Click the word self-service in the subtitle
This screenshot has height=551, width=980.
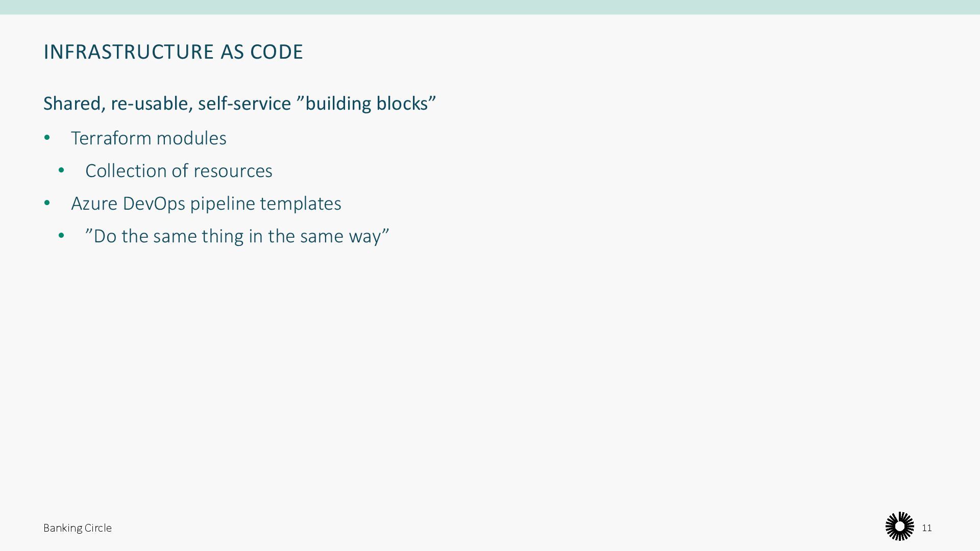tap(244, 103)
